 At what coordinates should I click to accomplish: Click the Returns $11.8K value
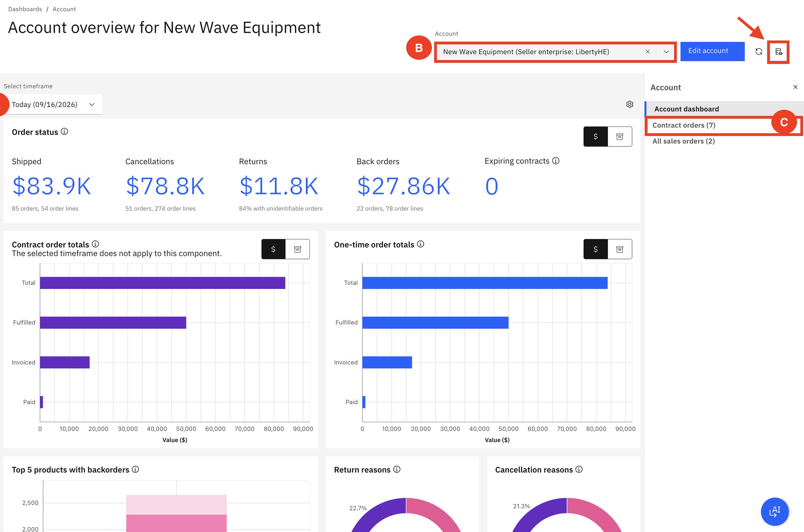279,186
